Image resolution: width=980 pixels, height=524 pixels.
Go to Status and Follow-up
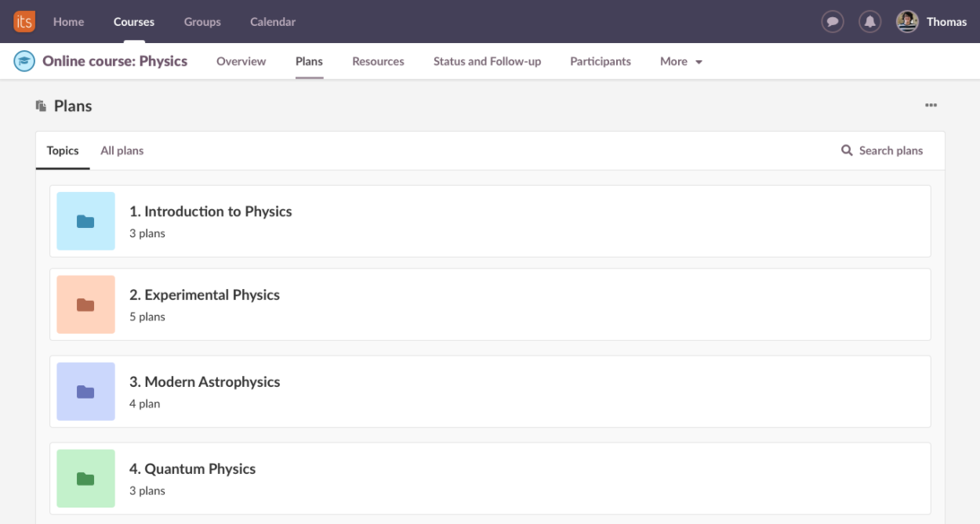click(x=487, y=61)
